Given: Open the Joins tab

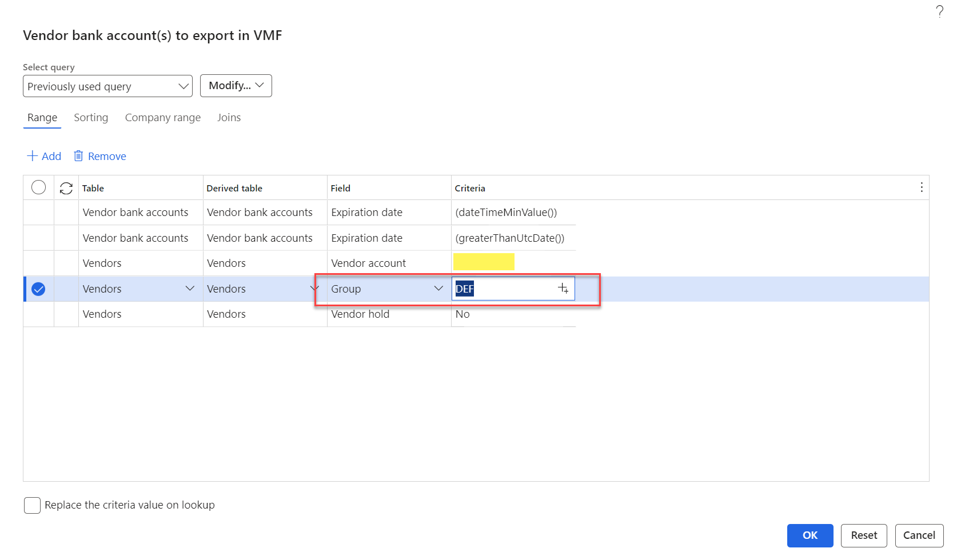Looking at the screenshot, I should (229, 118).
